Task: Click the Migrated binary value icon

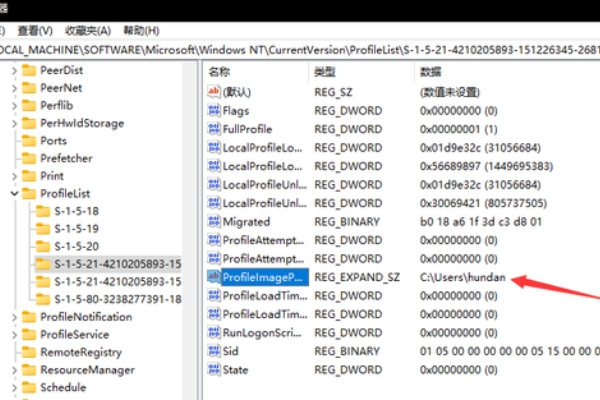Action: [x=213, y=221]
